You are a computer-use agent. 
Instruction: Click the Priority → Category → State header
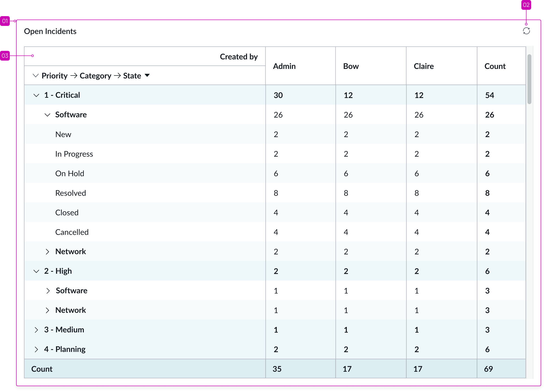(x=91, y=76)
